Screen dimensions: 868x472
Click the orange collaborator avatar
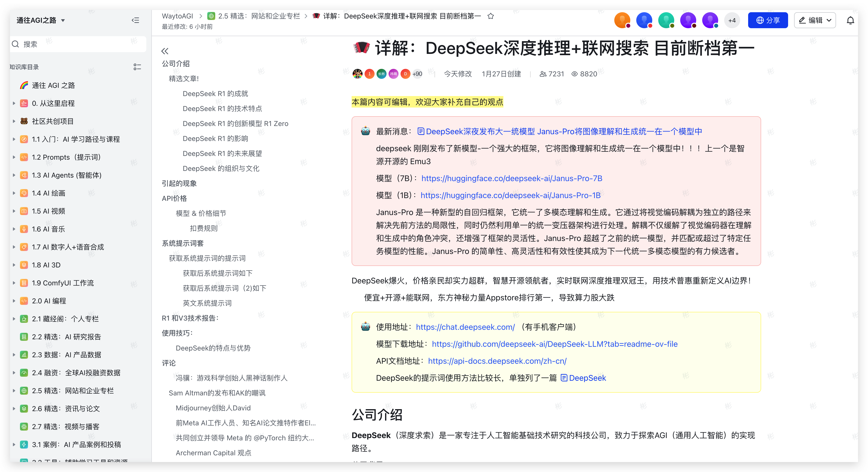[x=622, y=20]
